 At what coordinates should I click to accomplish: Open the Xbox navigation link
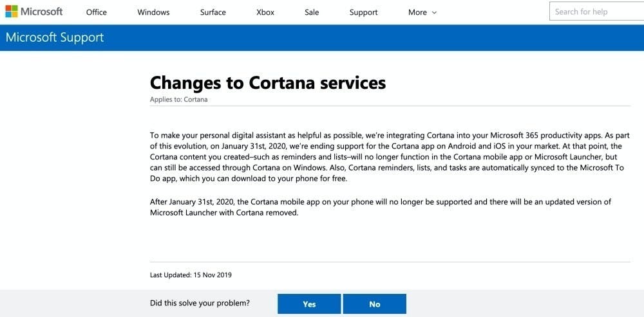pyautogui.click(x=265, y=12)
